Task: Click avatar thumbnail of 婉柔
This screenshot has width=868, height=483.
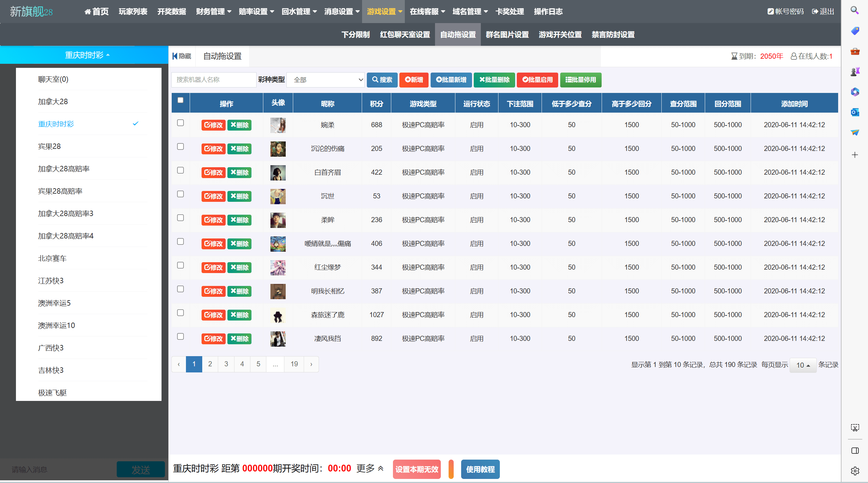Action: click(278, 125)
